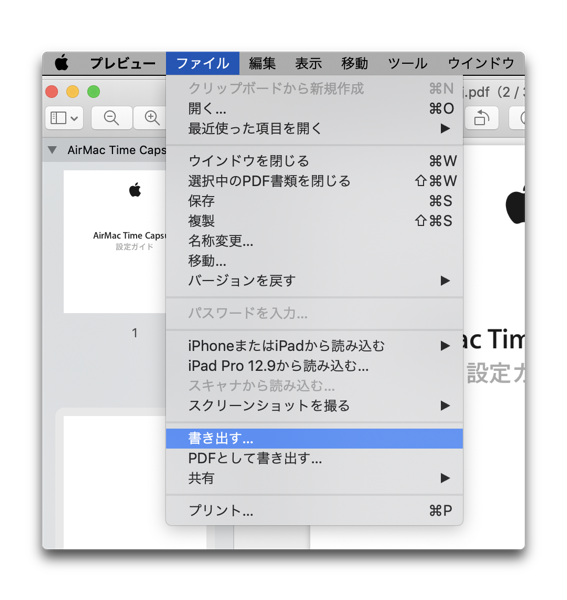Expand バージョンを戻す submenu

point(314,280)
